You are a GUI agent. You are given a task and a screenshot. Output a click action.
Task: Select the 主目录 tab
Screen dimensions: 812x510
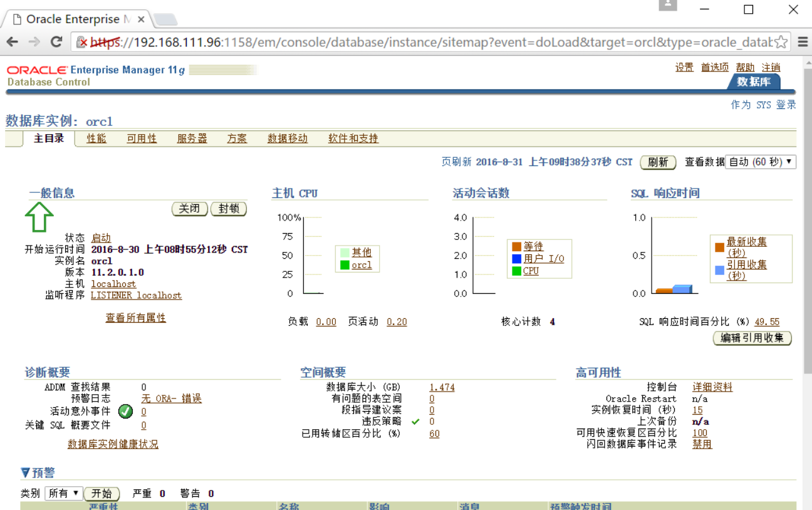click(49, 138)
